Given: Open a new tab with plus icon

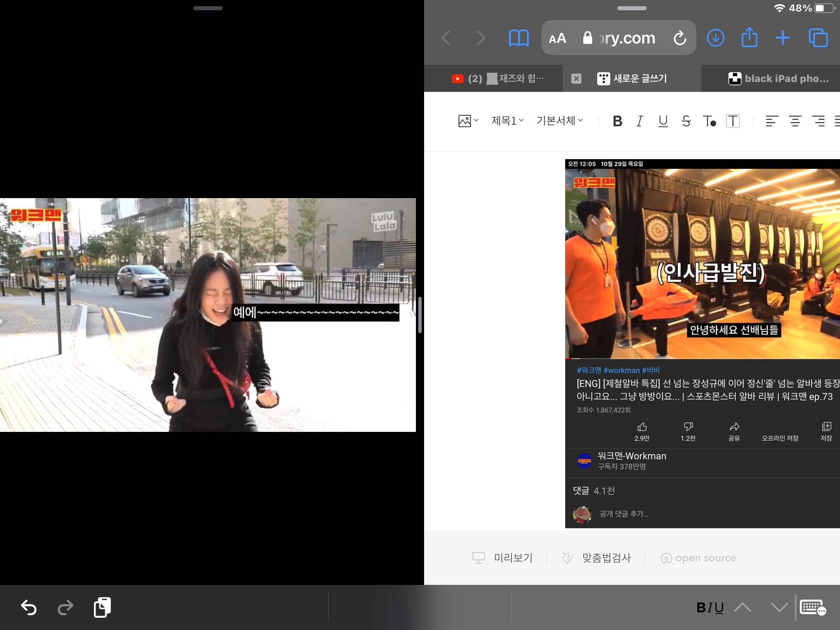Looking at the screenshot, I should [783, 38].
